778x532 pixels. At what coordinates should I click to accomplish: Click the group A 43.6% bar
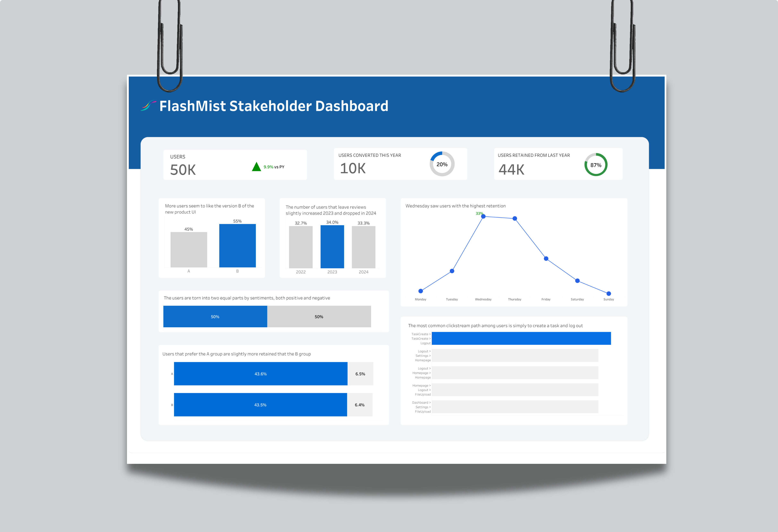(x=261, y=374)
